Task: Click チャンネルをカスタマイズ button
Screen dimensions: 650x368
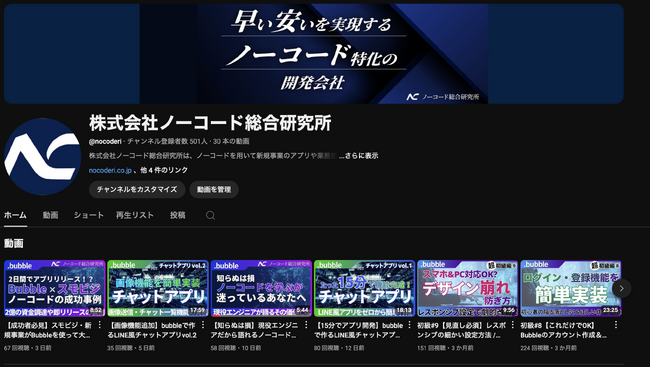Action: point(137,189)
